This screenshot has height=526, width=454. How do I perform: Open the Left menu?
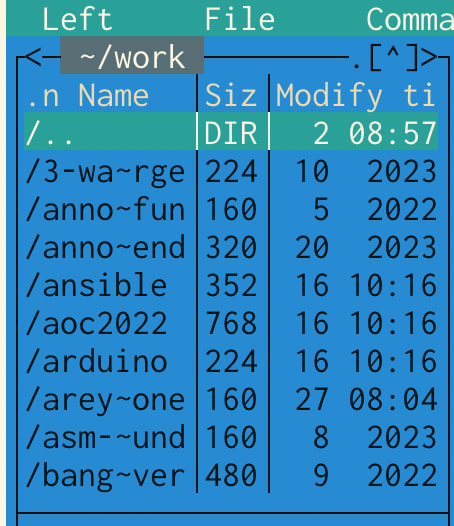78,19
